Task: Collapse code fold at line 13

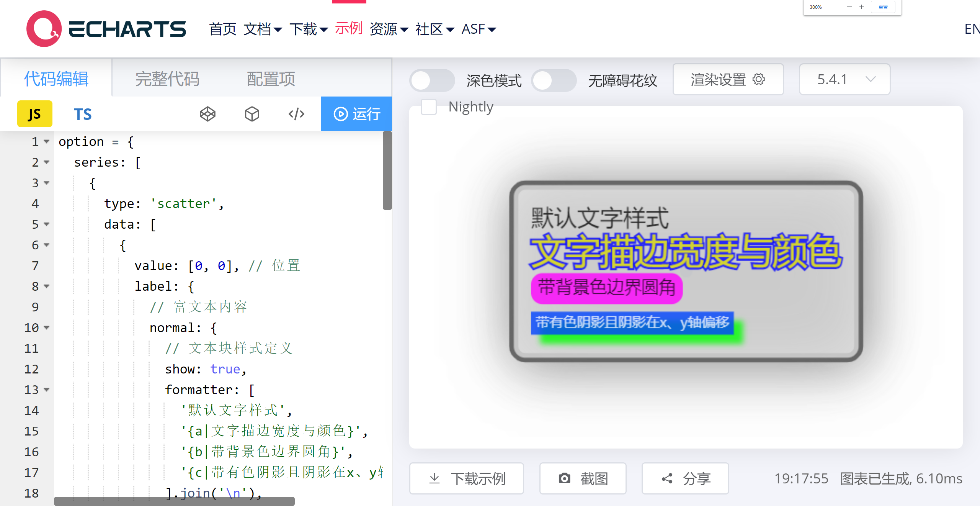Action: [47, 390]
